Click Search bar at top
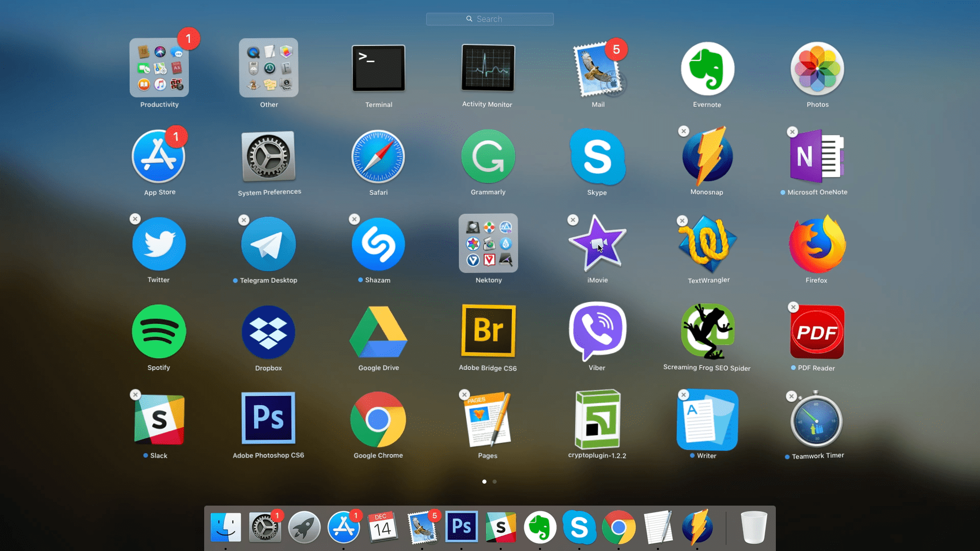Viewport: 980px width, 551px height. pos(489,19)
